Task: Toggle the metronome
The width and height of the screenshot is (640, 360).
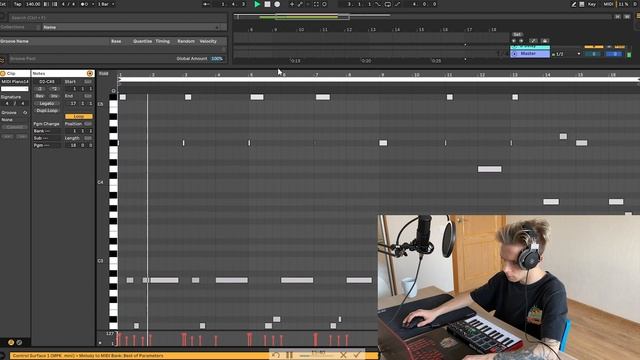Action: [x=83, y=4]
